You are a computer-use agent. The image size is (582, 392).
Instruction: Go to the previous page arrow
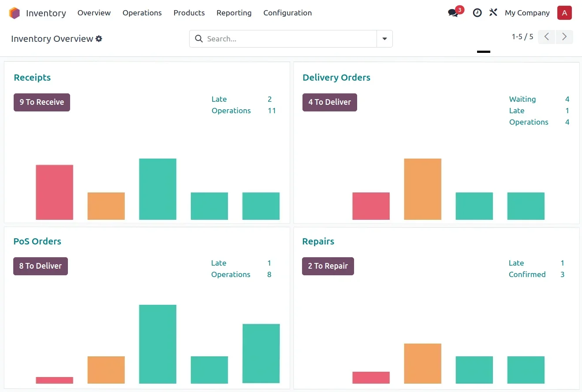click(x=547, y=37)
